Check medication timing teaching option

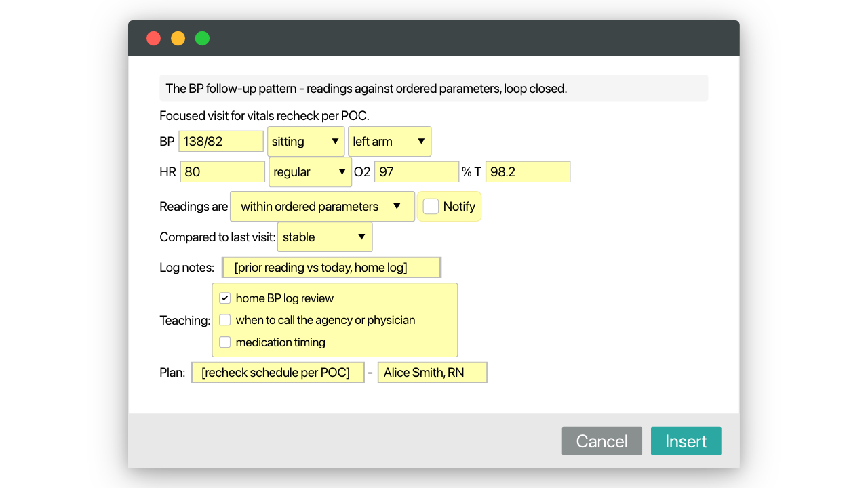click(225, 342)
